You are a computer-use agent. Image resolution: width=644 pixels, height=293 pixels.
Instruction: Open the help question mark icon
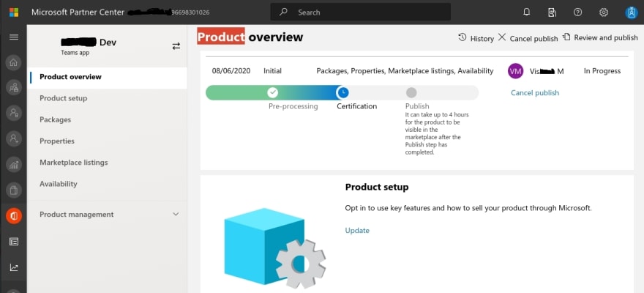(577, 12)
